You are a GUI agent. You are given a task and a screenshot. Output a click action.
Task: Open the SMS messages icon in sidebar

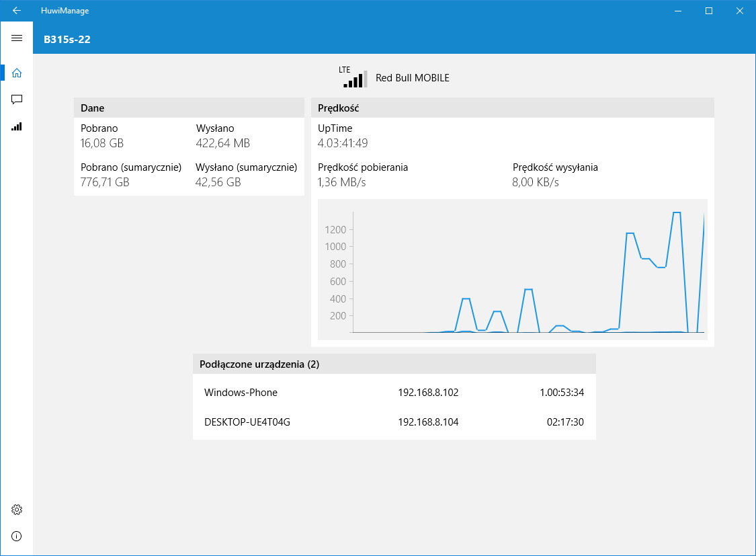tap(16, 100)
